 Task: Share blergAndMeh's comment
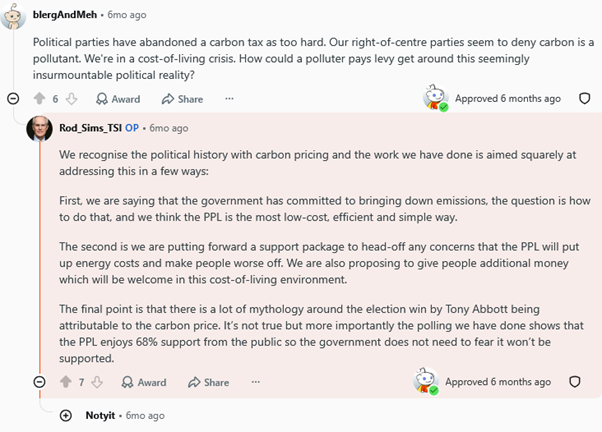click(x=182, y=99)
